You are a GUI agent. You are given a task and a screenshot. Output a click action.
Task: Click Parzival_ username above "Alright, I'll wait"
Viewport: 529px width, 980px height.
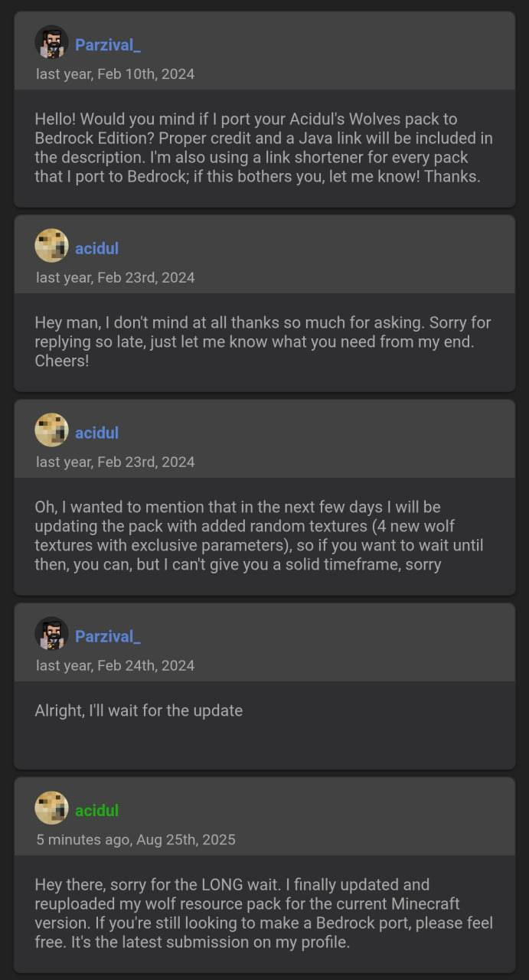point(108,636)
